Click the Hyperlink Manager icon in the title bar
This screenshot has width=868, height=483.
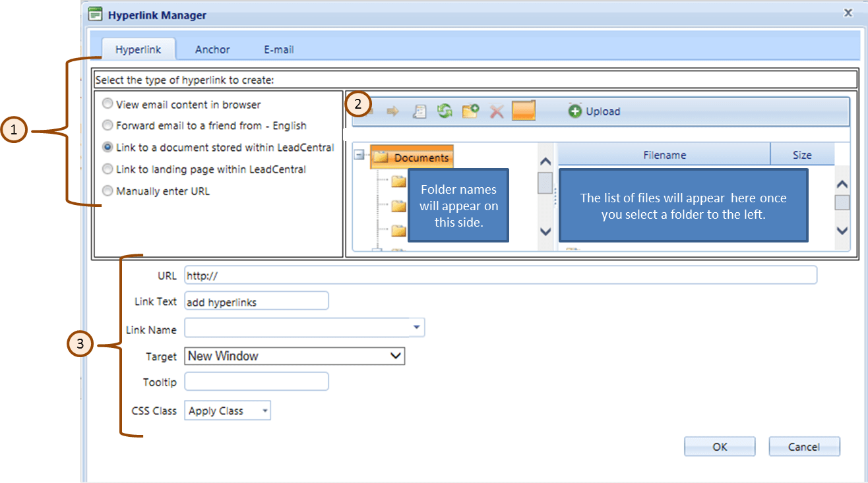click(96, 14)
